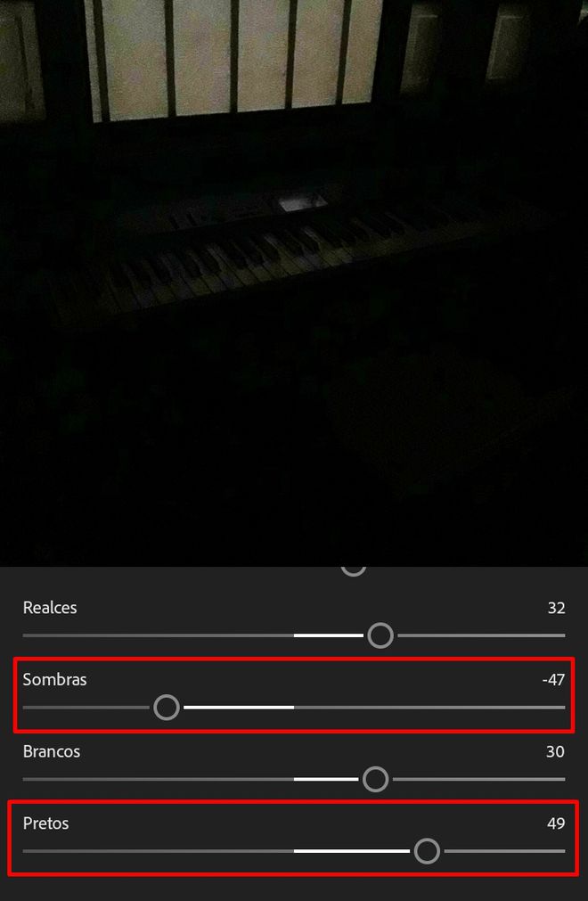Click the white filled segment of Pretos track
The height and width of the screenshot is (901, 588).
(352, 851)
